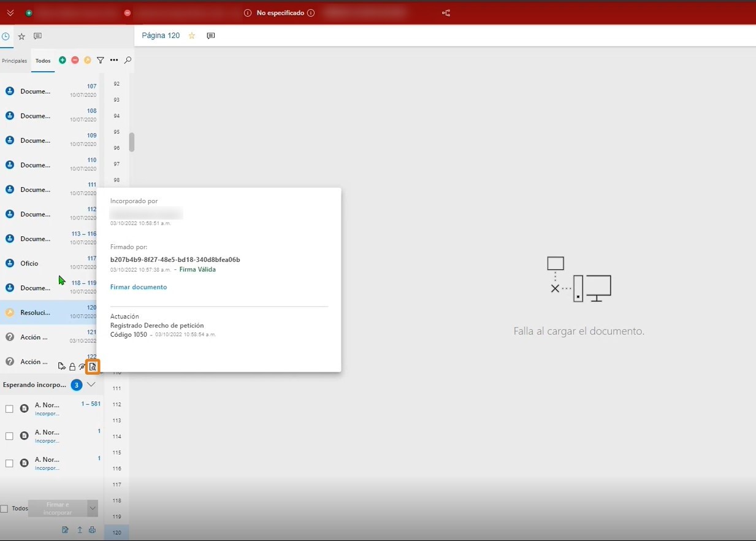Select highlighted page 120 in page strip
The height and width of the screenshot is (541, 756).
tap(116, 532)
